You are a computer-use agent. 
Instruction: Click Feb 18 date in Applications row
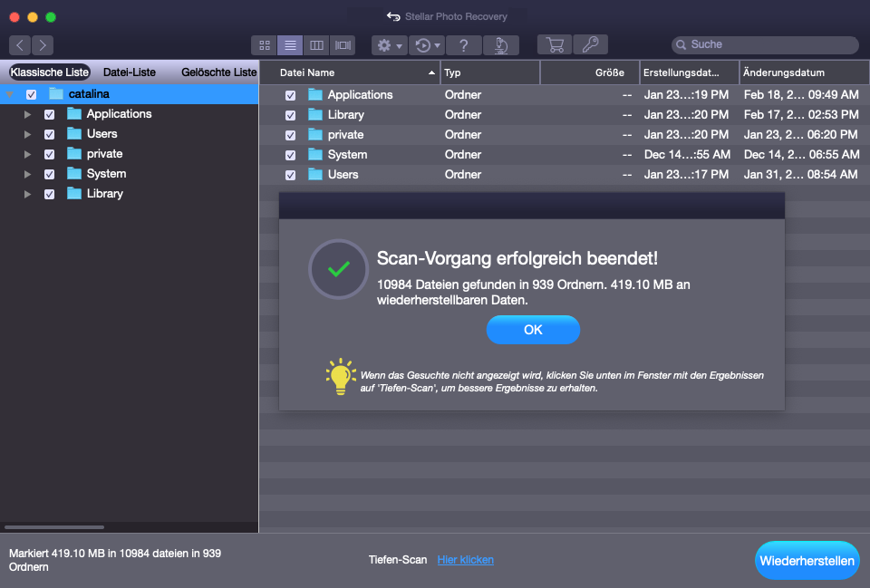tap(801, 95)
